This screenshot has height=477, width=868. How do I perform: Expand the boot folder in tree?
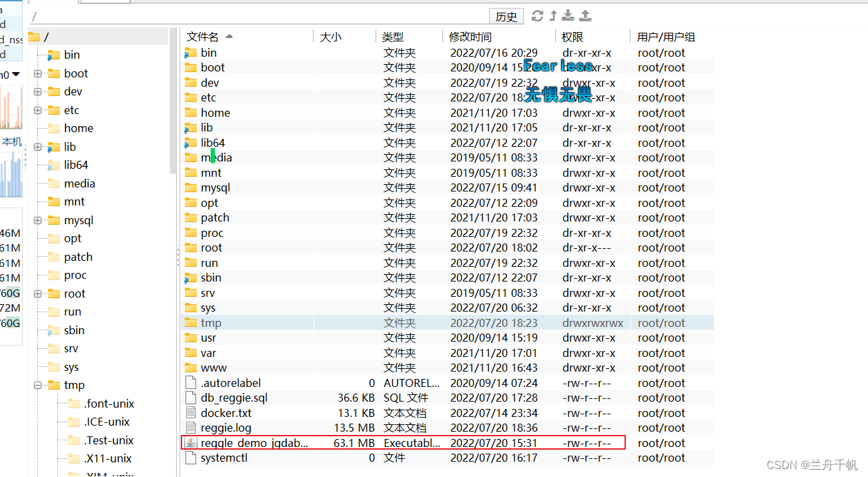[x=37, y=73]
